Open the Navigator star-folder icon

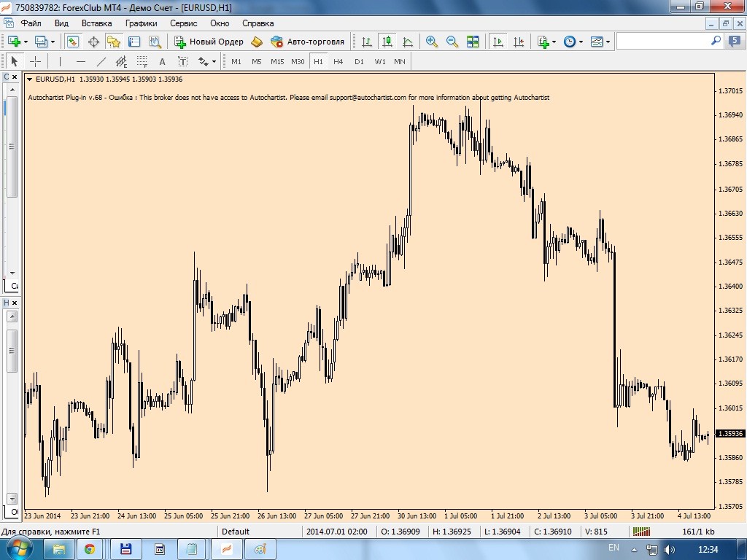coord(113,42)
